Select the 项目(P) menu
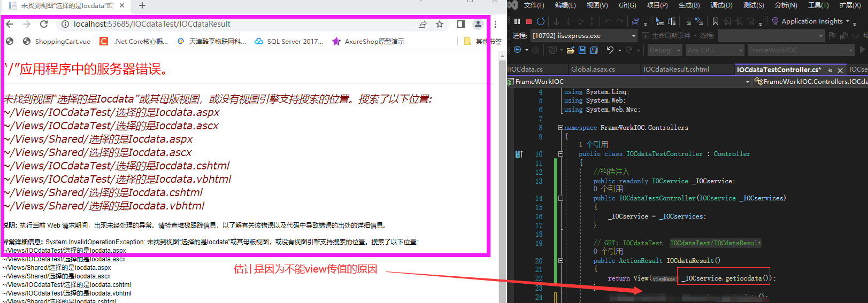 click(657, 5)
